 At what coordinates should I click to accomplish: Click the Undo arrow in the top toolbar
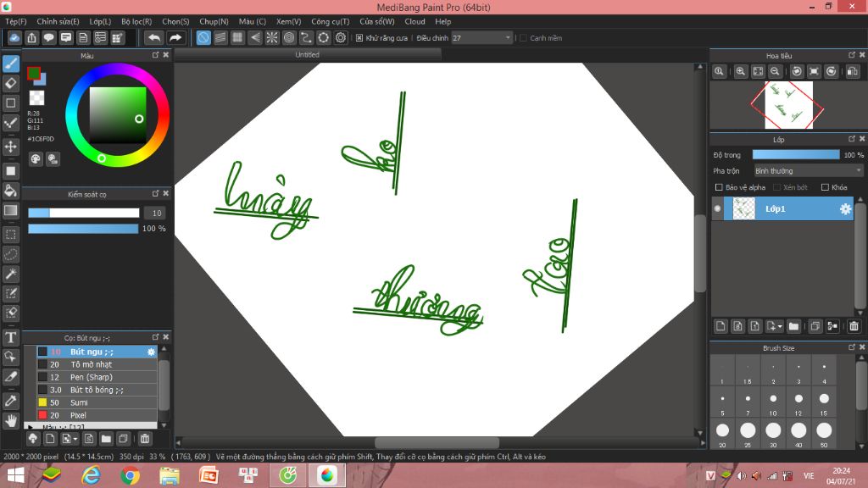(x=153, y=37)
